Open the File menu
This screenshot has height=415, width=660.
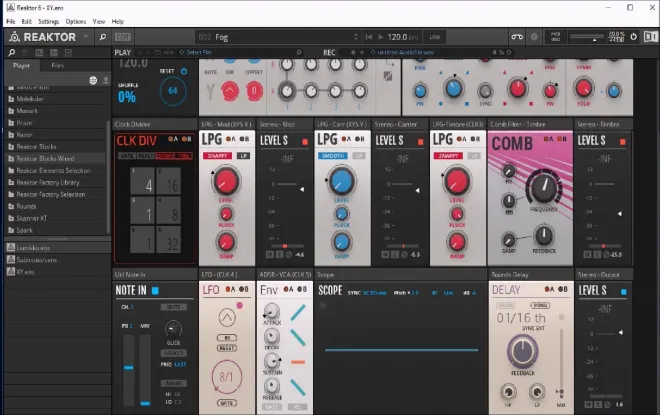[x=11, y=21]
